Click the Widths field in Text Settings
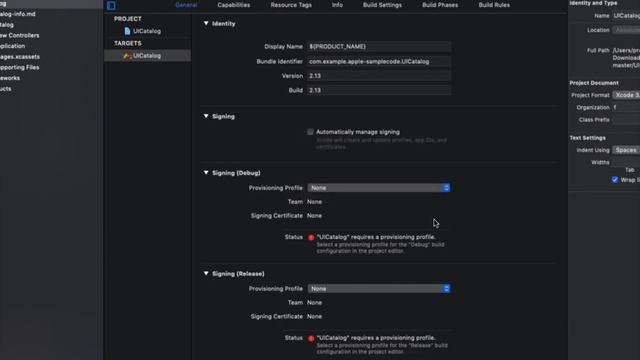 coord(626,162)
